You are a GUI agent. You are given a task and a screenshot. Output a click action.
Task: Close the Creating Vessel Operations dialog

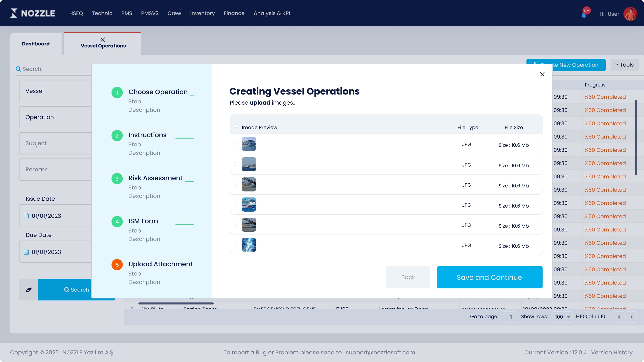pos(542,74)
